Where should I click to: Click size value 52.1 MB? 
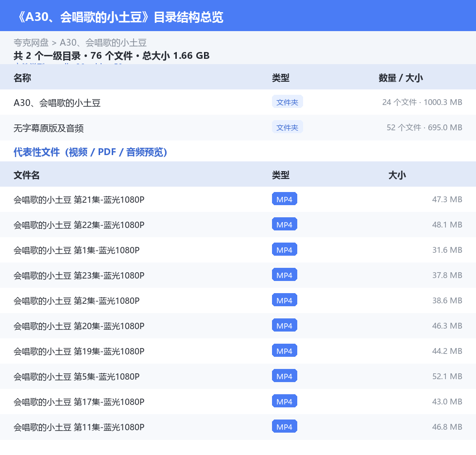click(447, 376)
